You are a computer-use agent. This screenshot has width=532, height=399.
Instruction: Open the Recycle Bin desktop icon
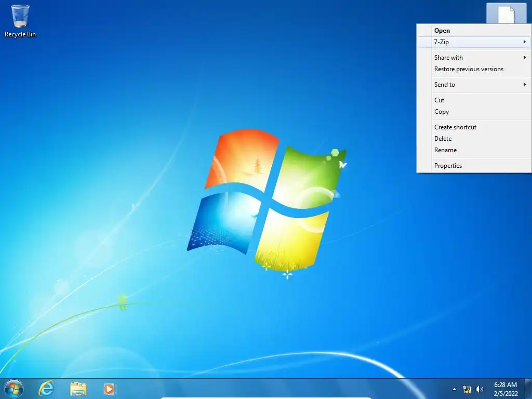(x=20, y=21)
